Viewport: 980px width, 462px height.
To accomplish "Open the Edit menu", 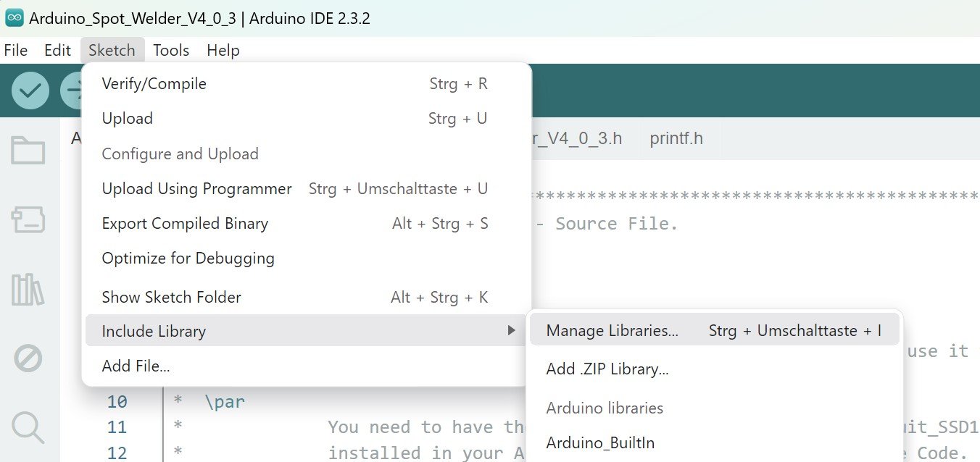I will point(57,50).
